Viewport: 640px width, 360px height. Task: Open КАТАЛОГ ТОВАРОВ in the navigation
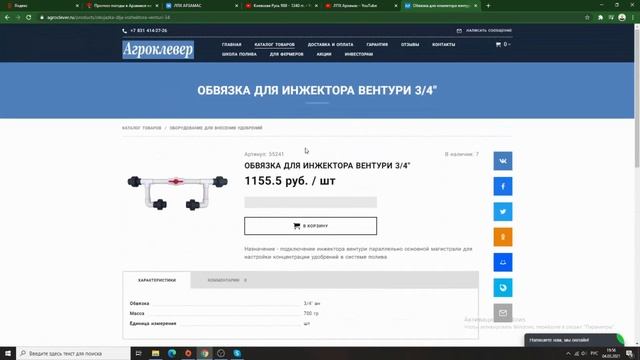coord(274,44)
